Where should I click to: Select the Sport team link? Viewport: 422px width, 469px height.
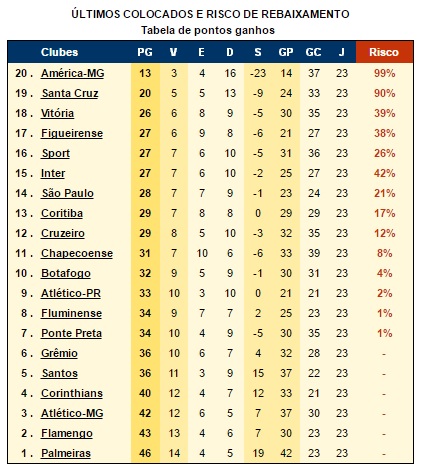(56, 153)
